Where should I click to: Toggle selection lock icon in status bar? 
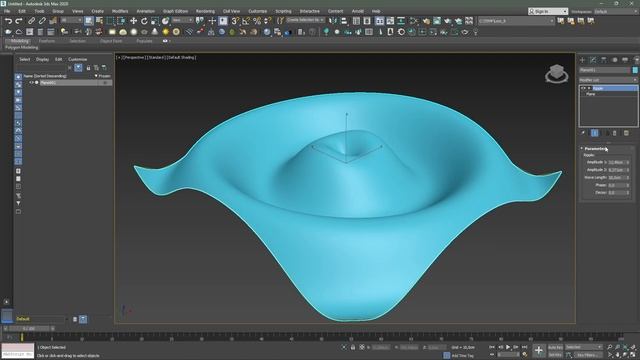(x=353, y=347)
